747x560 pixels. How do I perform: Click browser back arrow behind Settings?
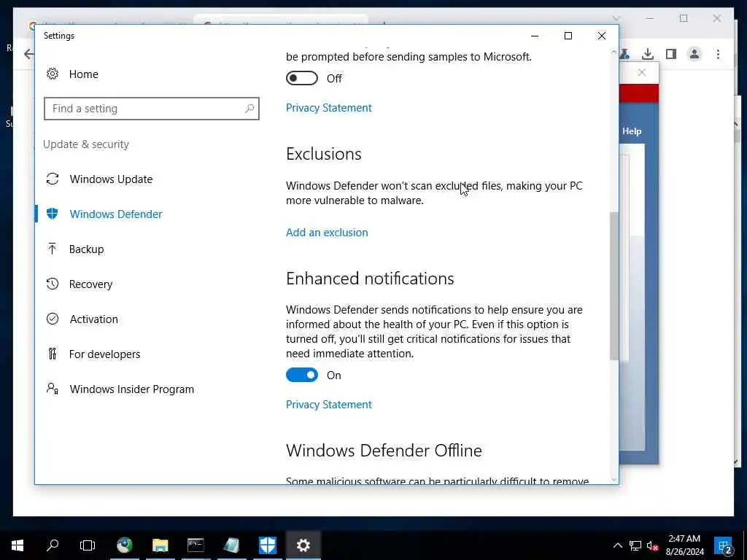(29, 54)
